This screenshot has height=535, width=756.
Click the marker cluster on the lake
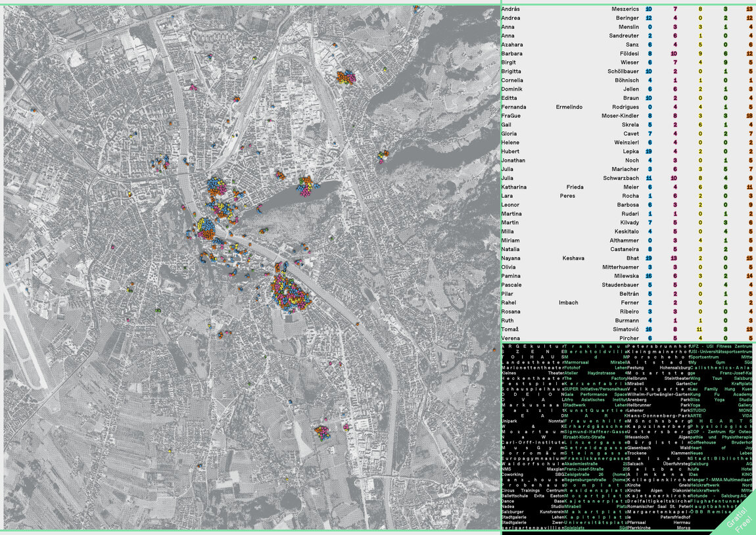tap(306, 186)
